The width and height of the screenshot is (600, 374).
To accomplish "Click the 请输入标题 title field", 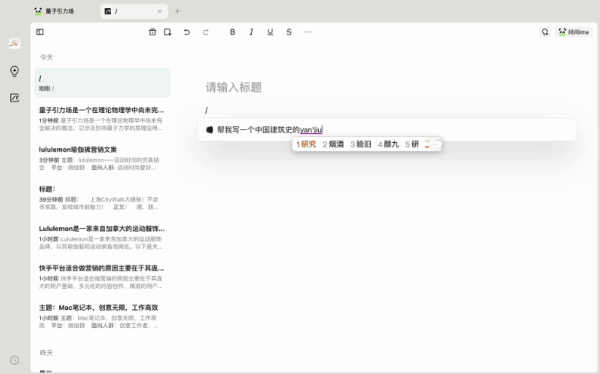I will (234, 87).
